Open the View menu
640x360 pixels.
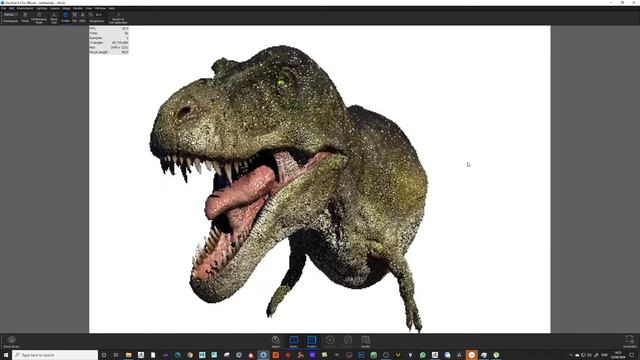pyautogui.click(x=89, y=8)
